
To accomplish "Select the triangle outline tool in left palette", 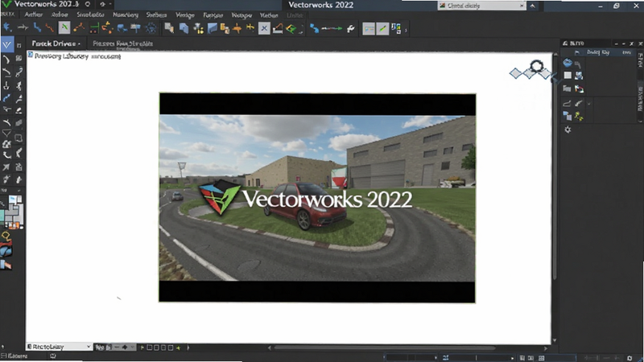I will pyautogui.click(x=6, y=133).
